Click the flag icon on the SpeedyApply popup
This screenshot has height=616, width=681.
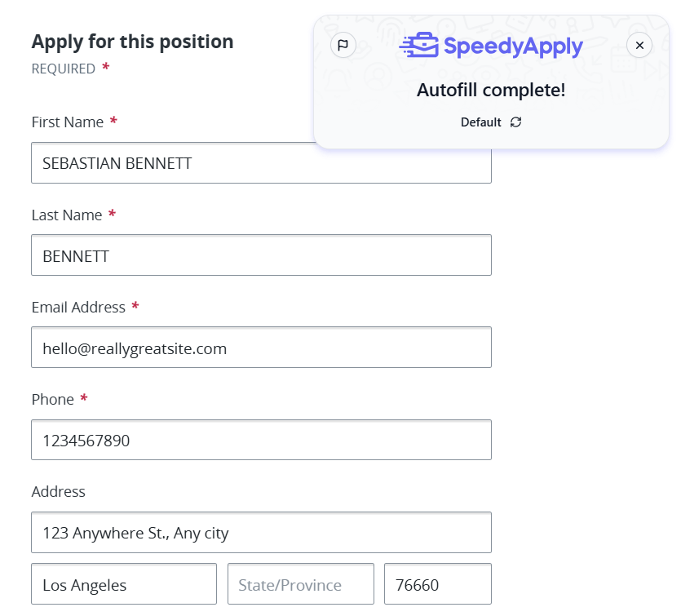pos(343,45)
